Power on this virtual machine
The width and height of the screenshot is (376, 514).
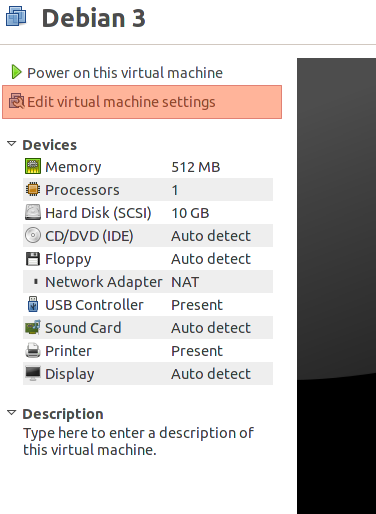(x=125, y=73)
